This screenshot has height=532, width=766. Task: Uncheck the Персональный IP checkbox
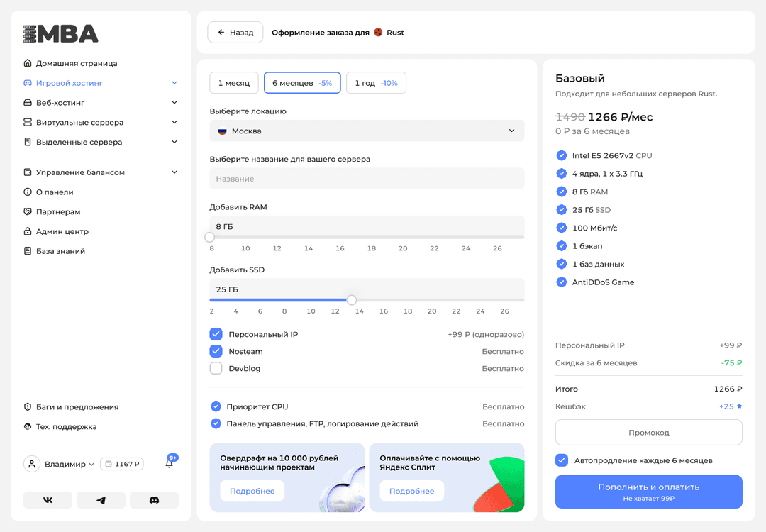pos(216,334)
